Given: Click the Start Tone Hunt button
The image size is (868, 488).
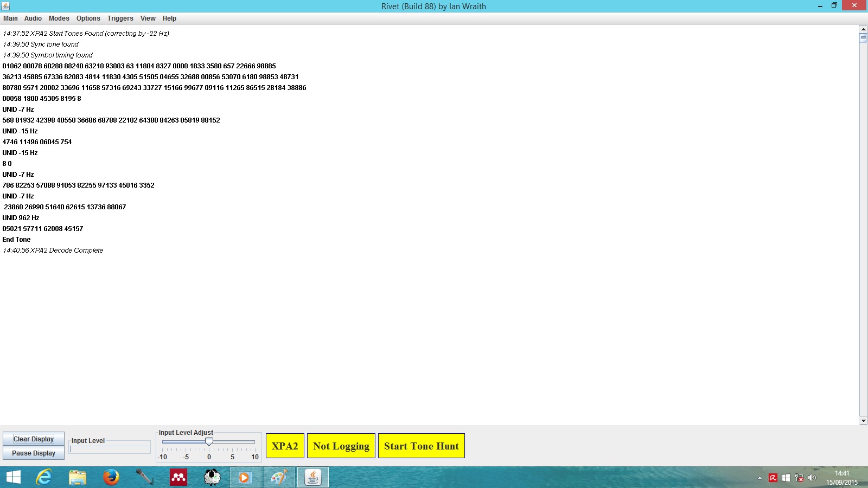Looking at the screenshot, I should (421, 446).
